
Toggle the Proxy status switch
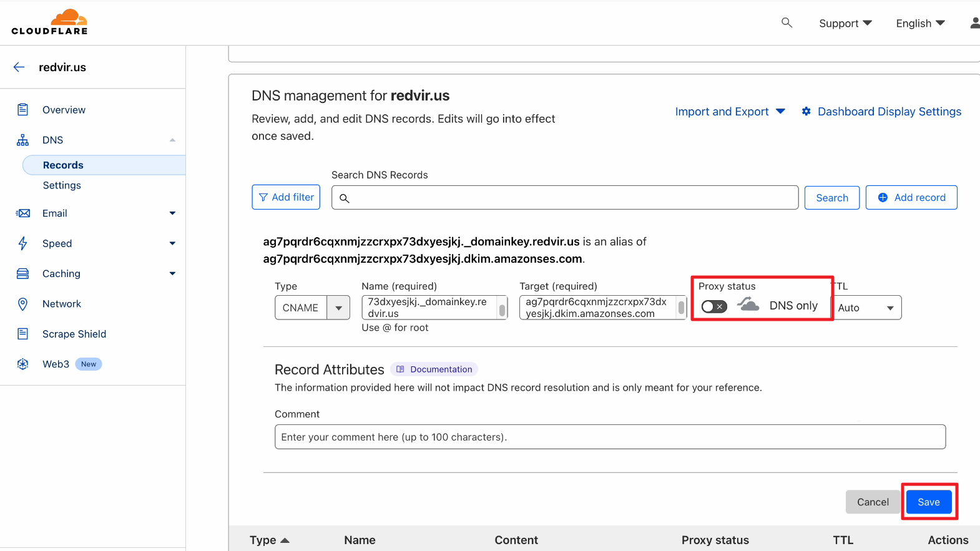click(714, 306)
